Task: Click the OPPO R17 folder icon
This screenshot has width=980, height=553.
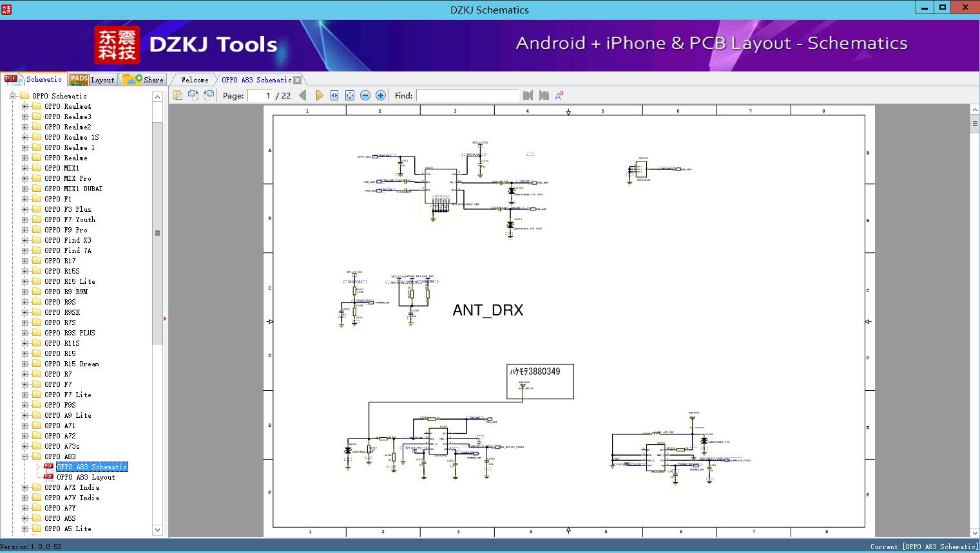Action: click(37, 261)
